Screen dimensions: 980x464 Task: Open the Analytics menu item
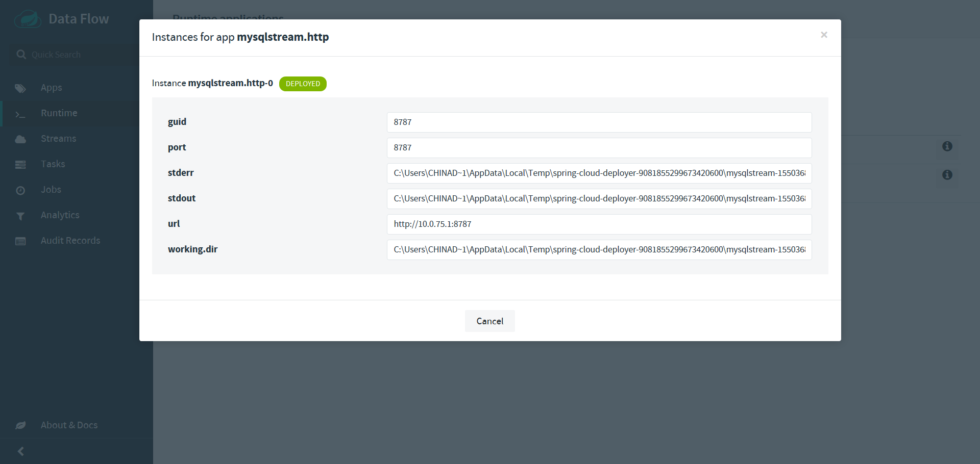click(x=60, y=215)
